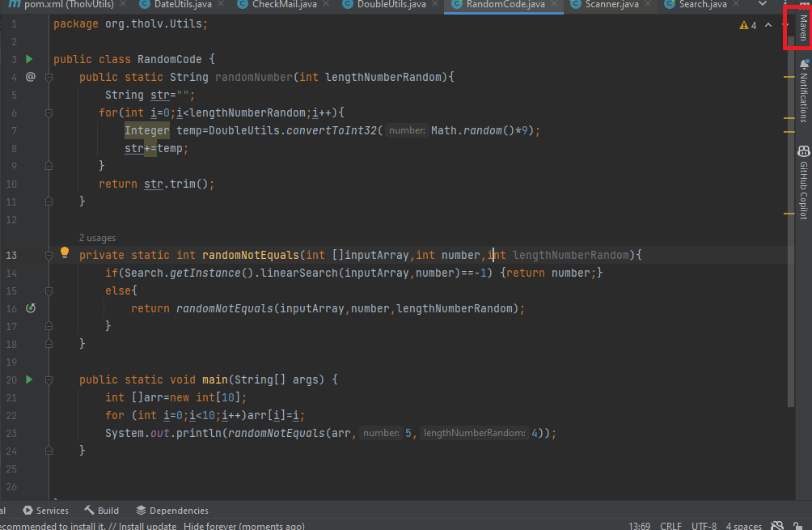812x530 pixels.
Task: Switch to Scanner.java tab
Action: (x=611, y=5)
